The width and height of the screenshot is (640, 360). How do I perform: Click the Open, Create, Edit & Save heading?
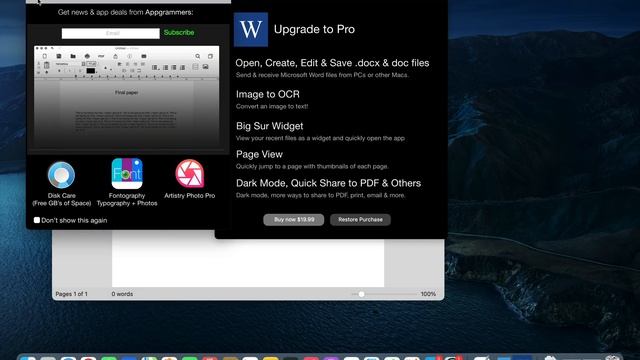[x=332, y=63]
